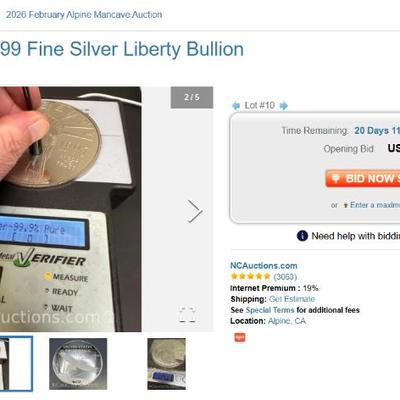Open fullscreen view of the lot image
The height and width of the screenshot is (400, 400).
click(187, 314)
